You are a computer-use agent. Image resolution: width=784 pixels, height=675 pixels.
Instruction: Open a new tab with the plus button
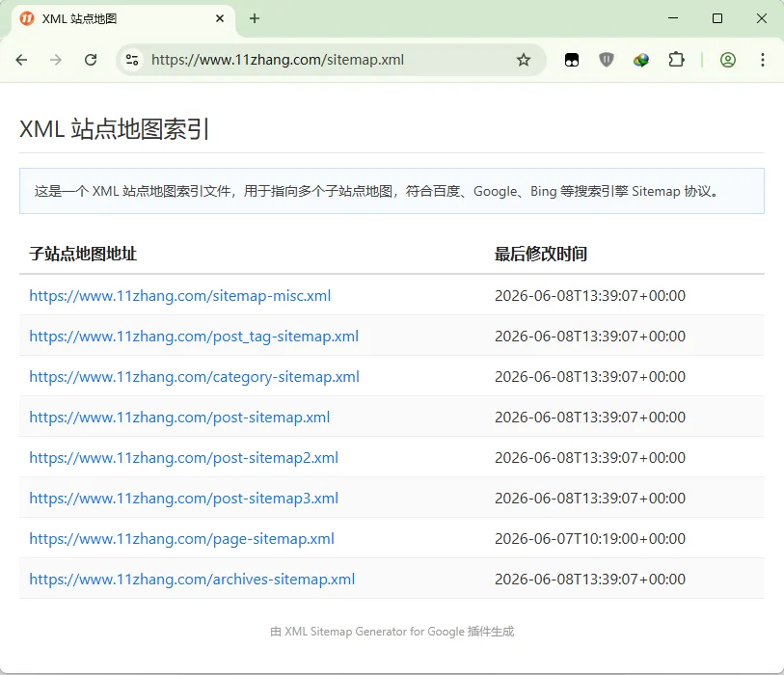point(254,18)
